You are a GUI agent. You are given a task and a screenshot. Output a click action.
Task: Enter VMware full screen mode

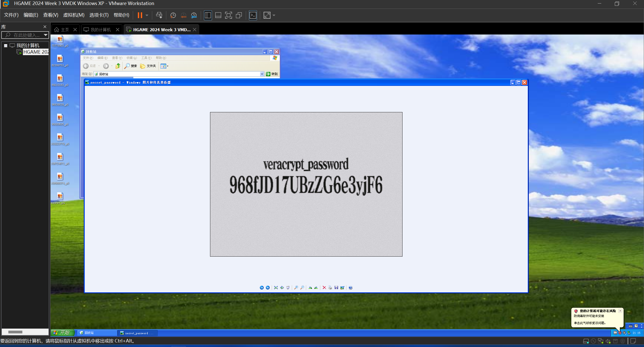[x=228, y=15]
